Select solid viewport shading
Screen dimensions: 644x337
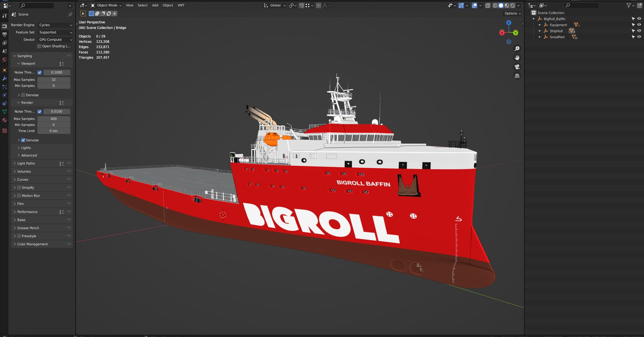[501, 5]
